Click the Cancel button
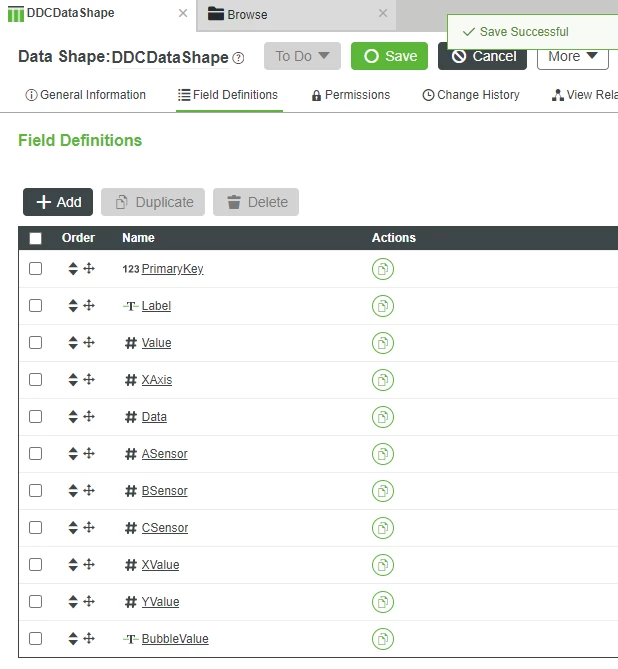The width and height of the screenshot is (618, 669). pos(482,56)
